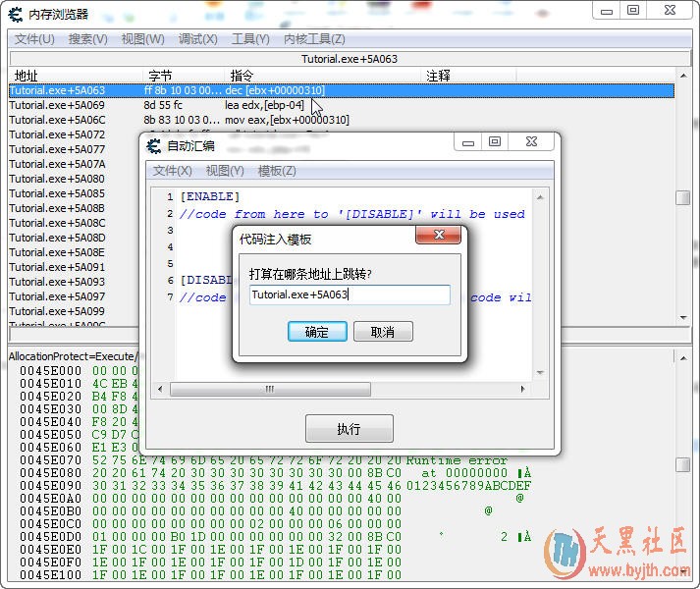
Task: Maximize the 自动汇编 window
Action: pyautogui.click(x=495, y=142)
